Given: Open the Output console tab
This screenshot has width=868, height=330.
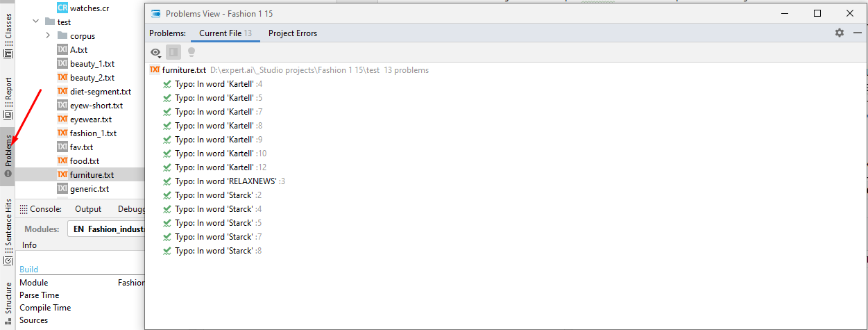Looking at the screenshot, I should pyautogui.click(x=88, y=208).
